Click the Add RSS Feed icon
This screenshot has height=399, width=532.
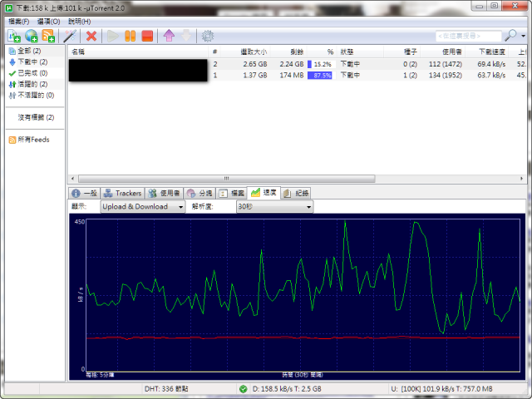coord(48,36)
